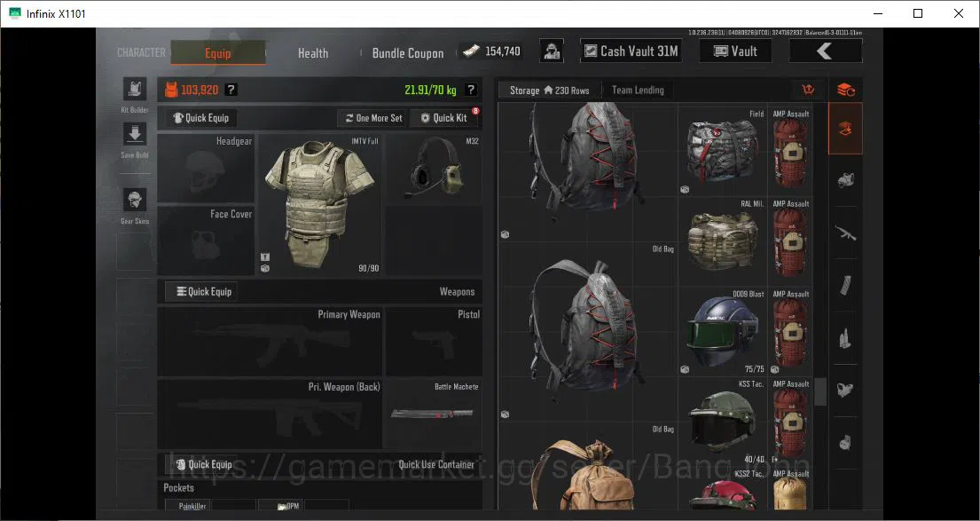Open the Quick Kit button
The image size is (980, 521).
pyautogui.click(x=443, y=117)
